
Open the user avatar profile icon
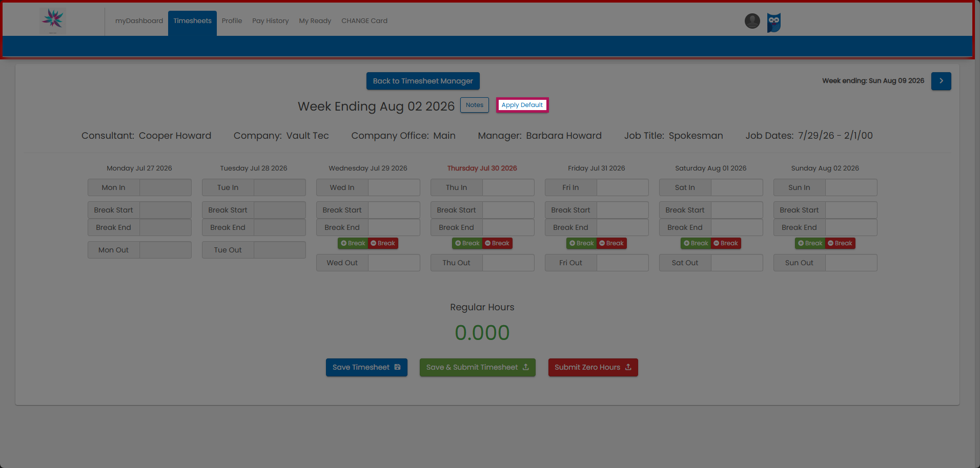coord(752,21)
